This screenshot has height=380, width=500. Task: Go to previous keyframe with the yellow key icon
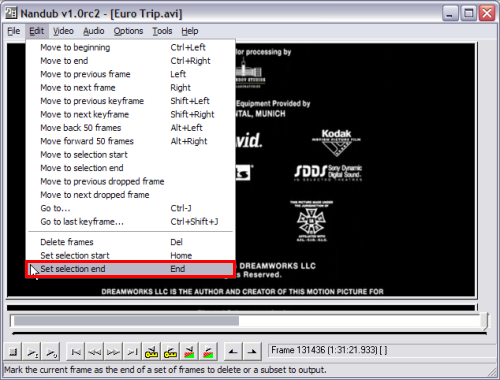[151, 352]
